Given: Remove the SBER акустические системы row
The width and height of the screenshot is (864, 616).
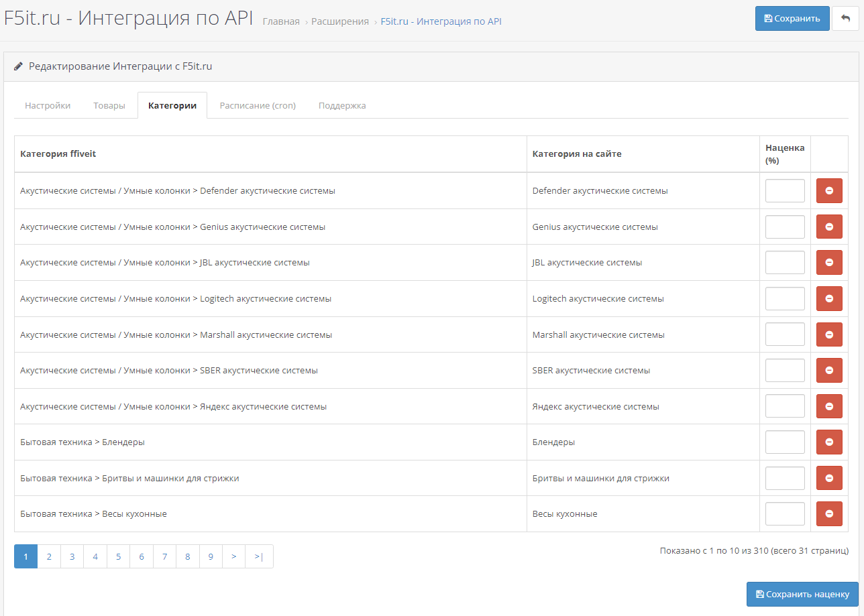Looking at the screenshot, I should coord(829,370).
